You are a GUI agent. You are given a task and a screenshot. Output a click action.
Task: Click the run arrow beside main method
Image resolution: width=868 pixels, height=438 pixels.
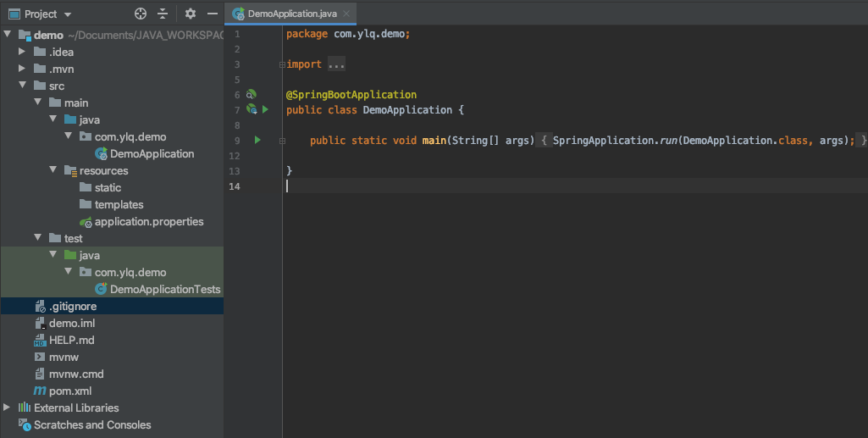(x=257, y=140)
